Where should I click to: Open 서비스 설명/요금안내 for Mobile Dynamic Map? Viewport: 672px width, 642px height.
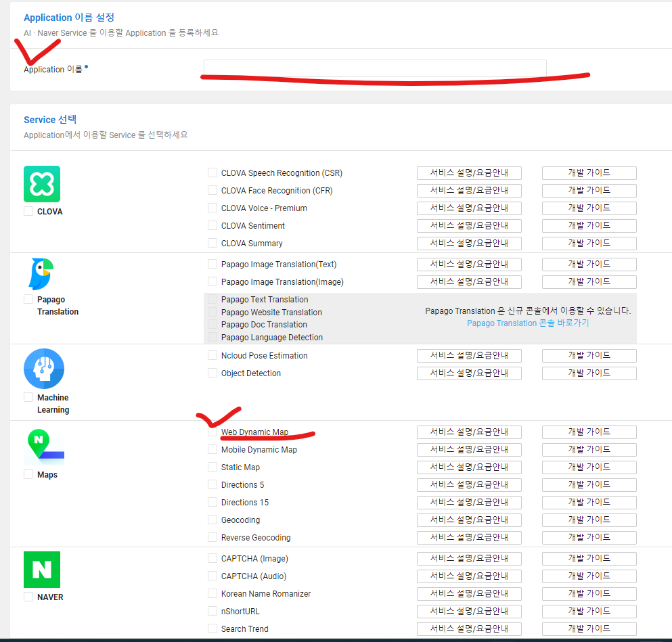coord(469,450)
